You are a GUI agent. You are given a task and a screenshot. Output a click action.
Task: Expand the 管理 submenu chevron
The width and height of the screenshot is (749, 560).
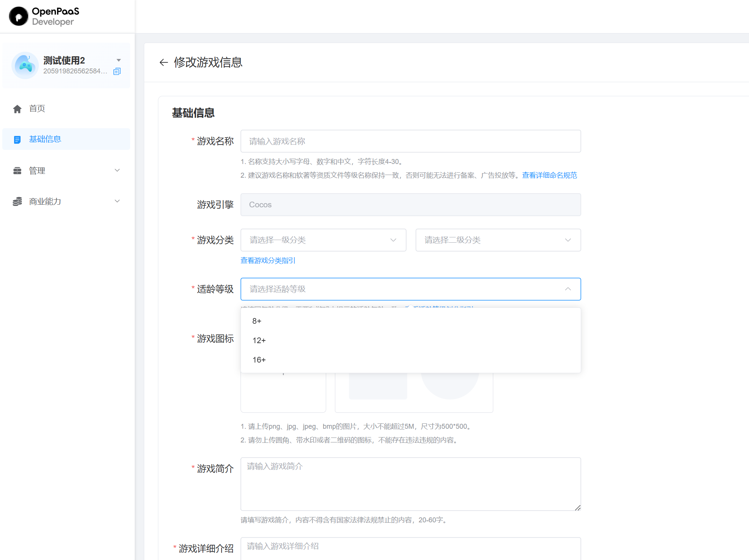click(118, 170)
